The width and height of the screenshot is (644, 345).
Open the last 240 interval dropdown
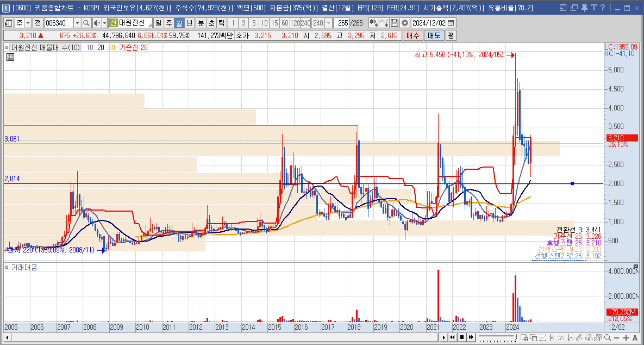[x=328, y=23]
